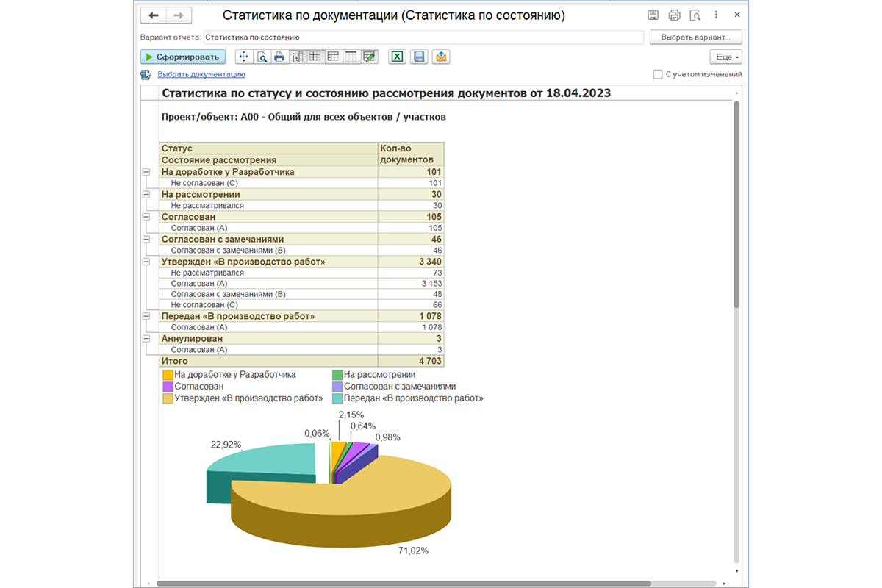
Task: Toggle the column headers table toolbar icon
Action: [x=351, y=57]
